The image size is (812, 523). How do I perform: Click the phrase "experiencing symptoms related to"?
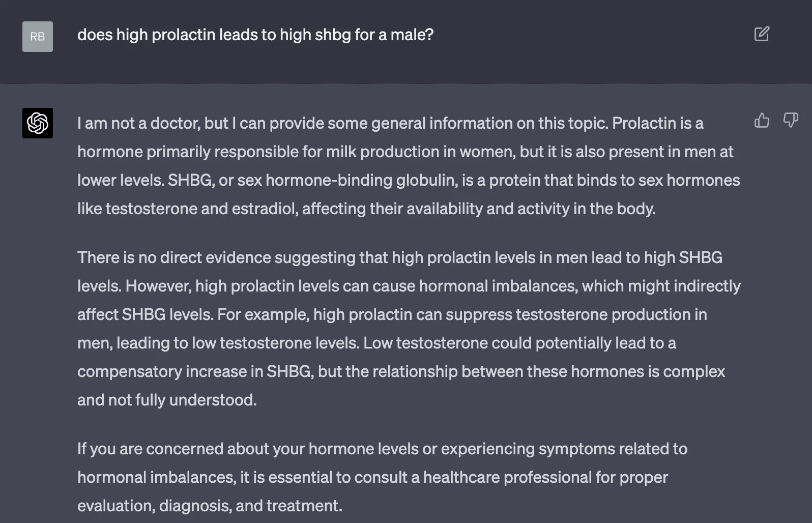tap(564, 449)
